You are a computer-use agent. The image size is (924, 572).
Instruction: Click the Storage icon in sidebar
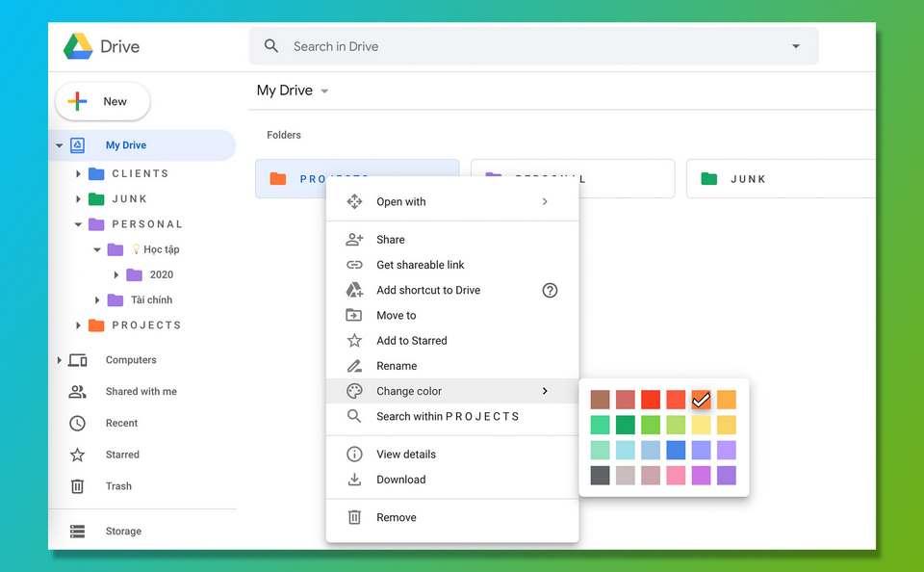click(78, 532)
